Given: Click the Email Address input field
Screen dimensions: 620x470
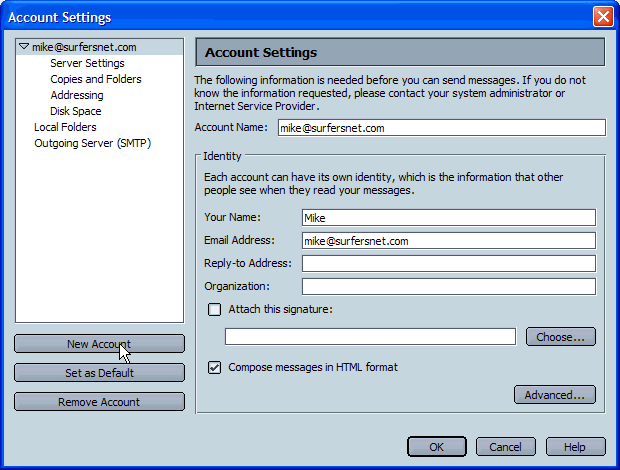Looking at the screenshot, I should (448, 240).
